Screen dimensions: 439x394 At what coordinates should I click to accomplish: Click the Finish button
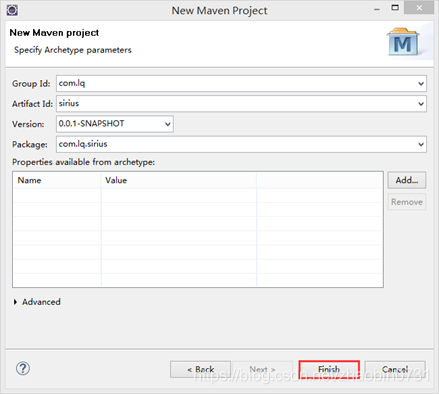pos(329,369)
